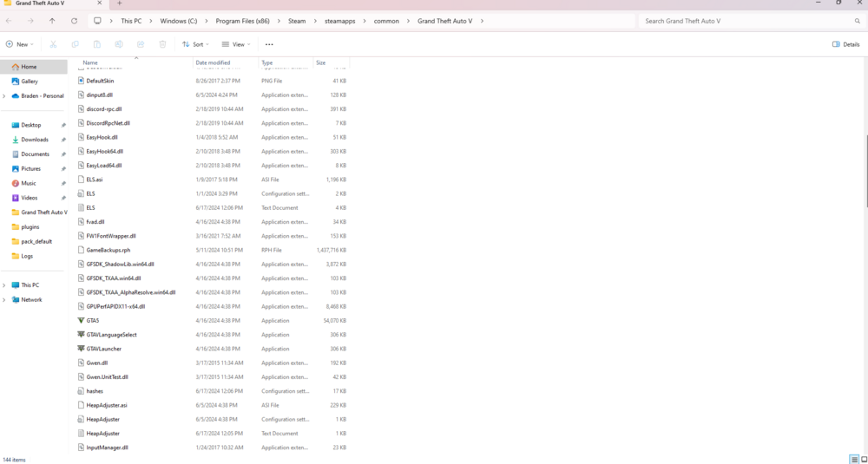Click the Copy toolbar icon
This screenshot has width=868, height=464.
click(76, 44)
